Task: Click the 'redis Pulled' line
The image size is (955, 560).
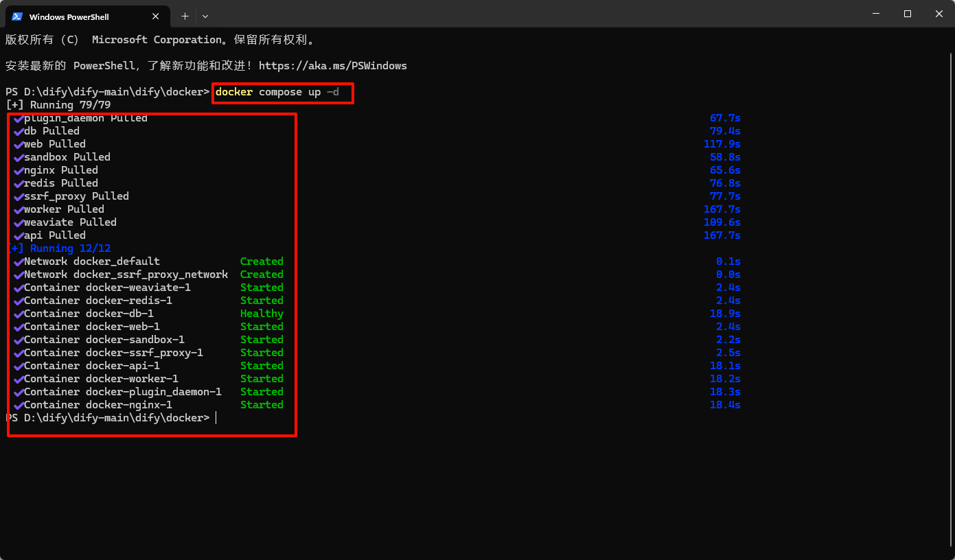Action: click(x=61, y=183)
